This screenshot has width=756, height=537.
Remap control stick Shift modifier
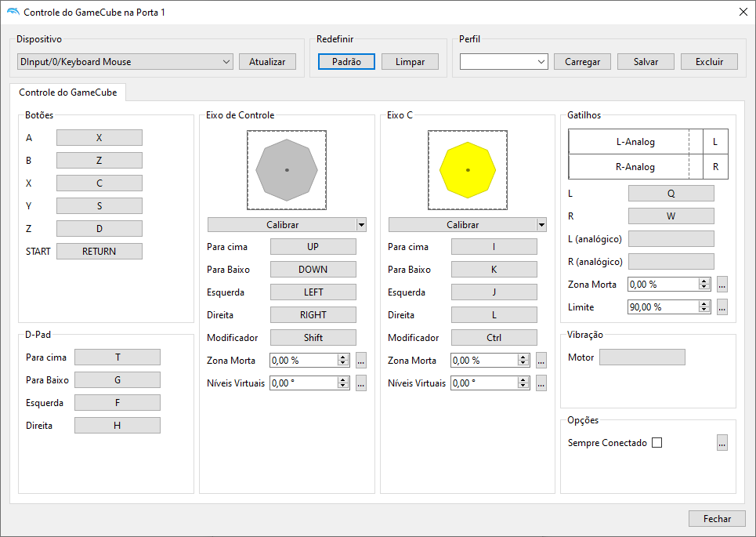[313, 337]
